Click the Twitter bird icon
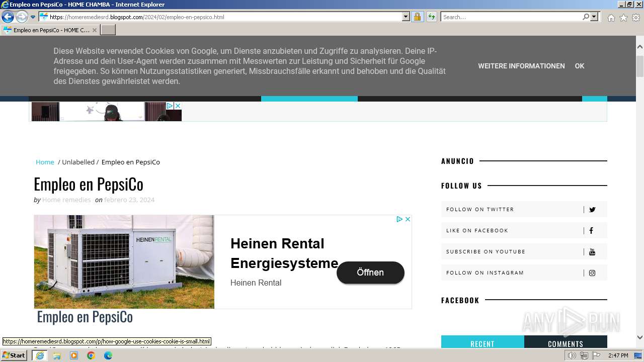The height and width of the screenshot is (362, 644). coord(592,210)
